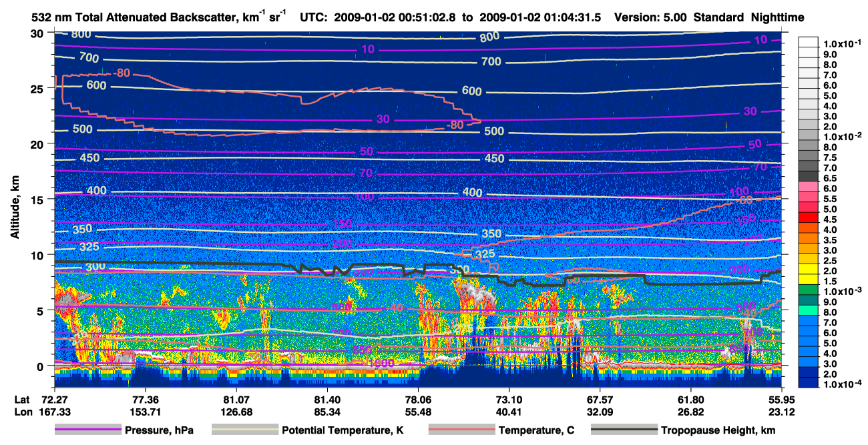Screen dimensions: 868x445
Task: Click the 'Lat' row label
Action: coord(22,399)
